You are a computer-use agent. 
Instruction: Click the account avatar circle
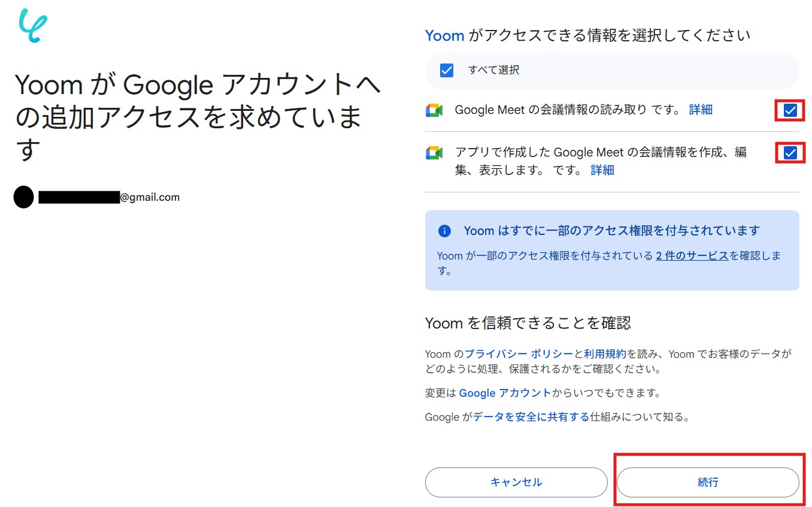tap(23, 197)
